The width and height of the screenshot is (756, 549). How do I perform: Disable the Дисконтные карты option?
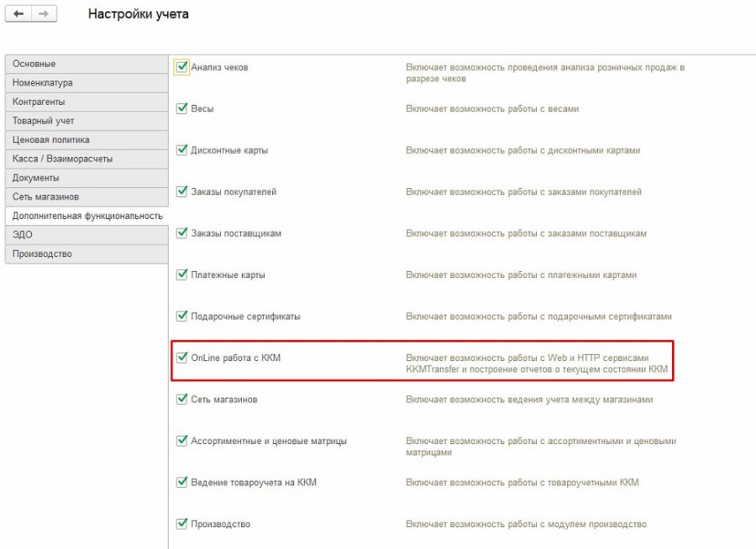(x=181, y=149)
